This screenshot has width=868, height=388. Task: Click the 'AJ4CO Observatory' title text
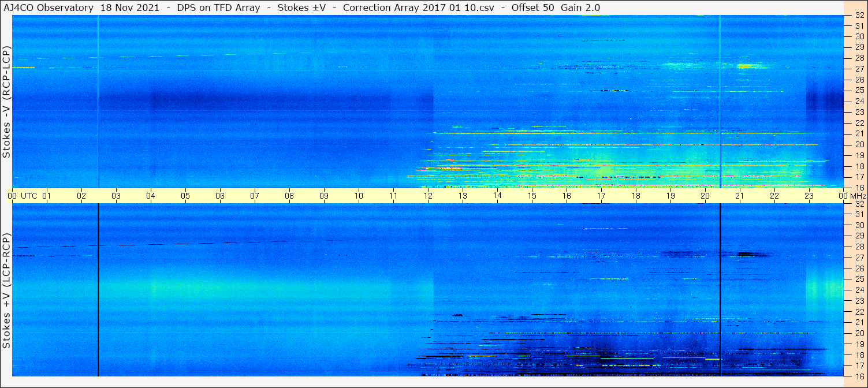[x=49, y=8]
